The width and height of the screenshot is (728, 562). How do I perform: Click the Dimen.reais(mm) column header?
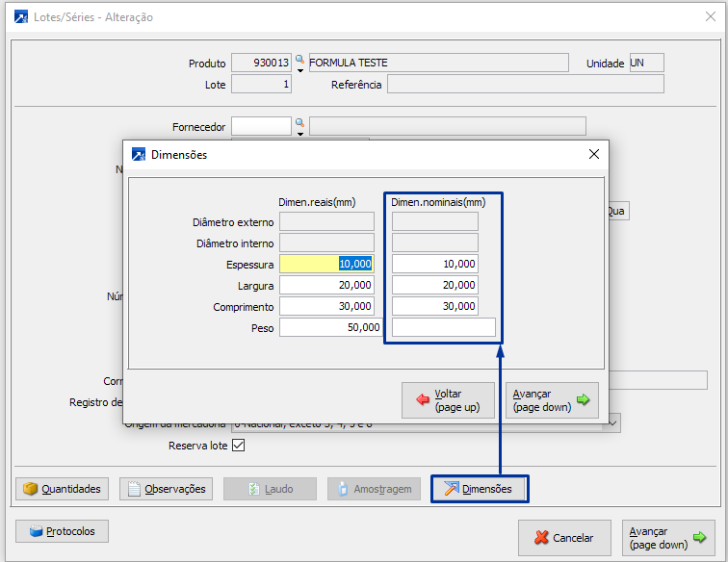[x=317, y=202]
